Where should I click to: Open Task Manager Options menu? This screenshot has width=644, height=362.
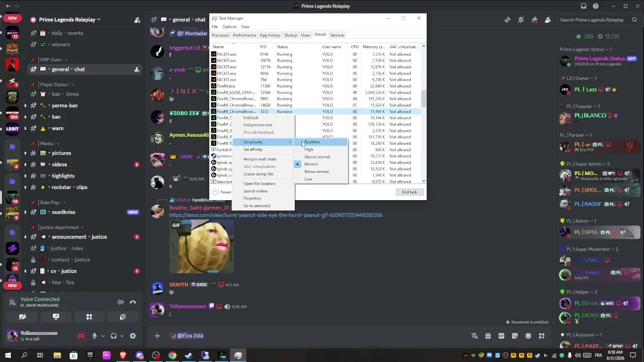point(229,27)
